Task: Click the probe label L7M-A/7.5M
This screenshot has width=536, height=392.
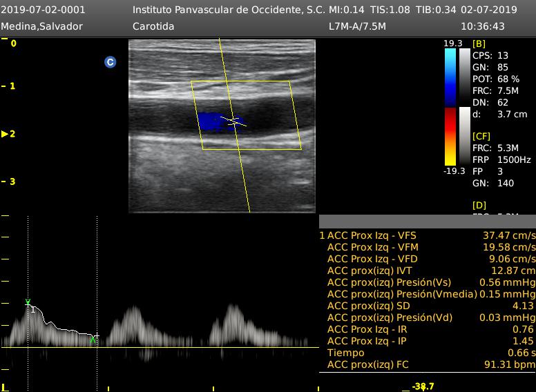Action: coord(357,26)
